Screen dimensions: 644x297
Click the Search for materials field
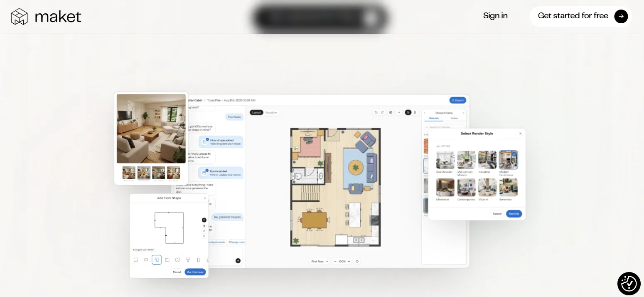(x=445, y=127)
